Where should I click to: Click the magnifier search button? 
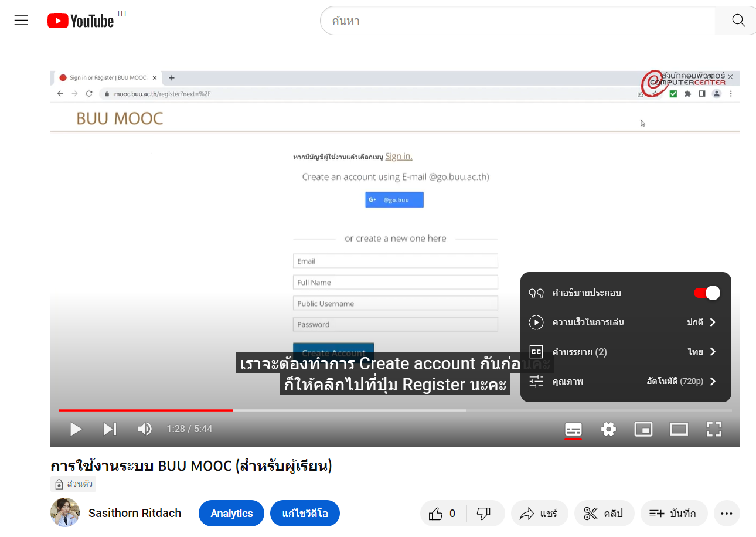pos(738,21)
